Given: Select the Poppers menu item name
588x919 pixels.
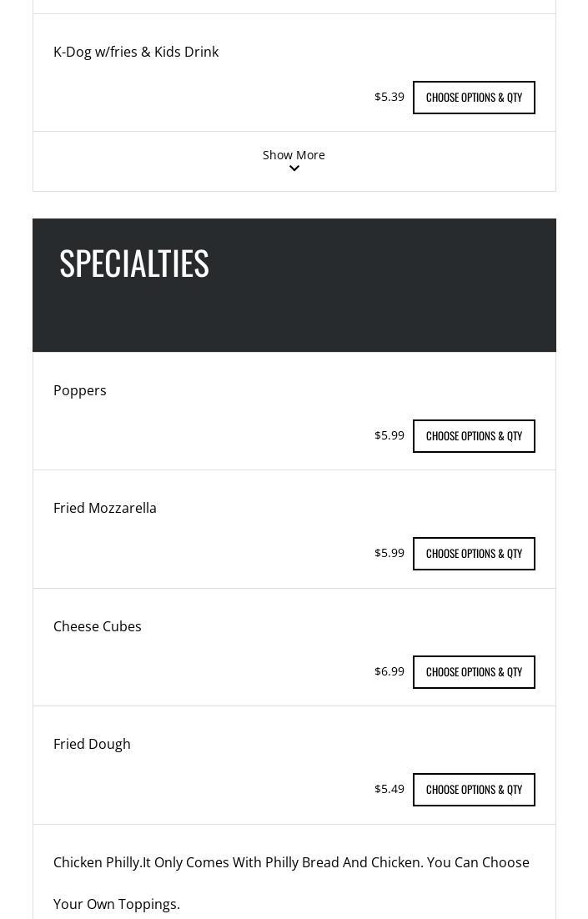Looking at the screenshot, I should 80,390.
